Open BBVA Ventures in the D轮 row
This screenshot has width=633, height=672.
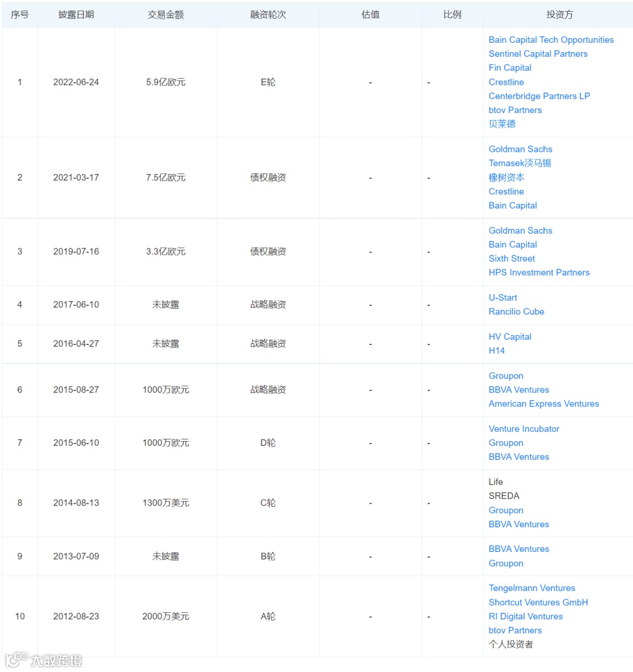coord(519,457)
